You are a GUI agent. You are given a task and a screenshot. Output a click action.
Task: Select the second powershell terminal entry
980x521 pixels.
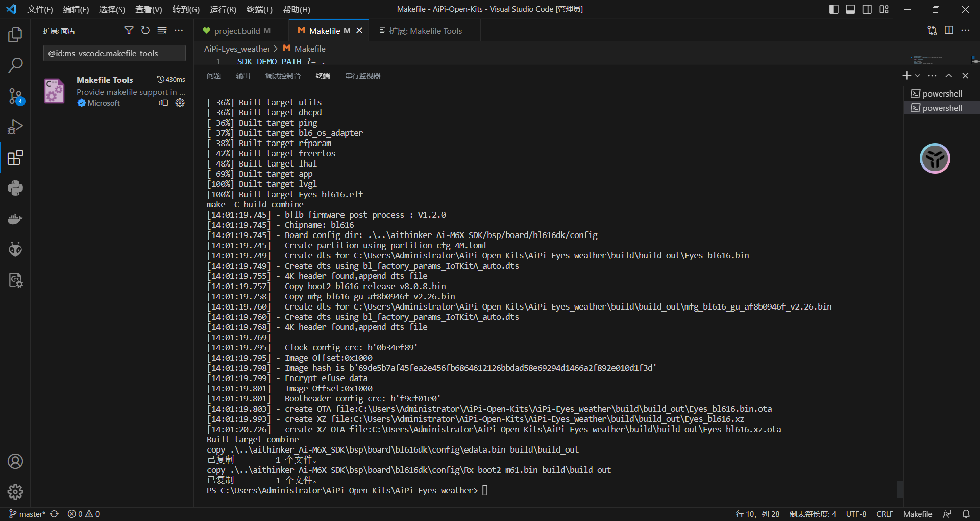pyautogui.click(x=942, y=108)
